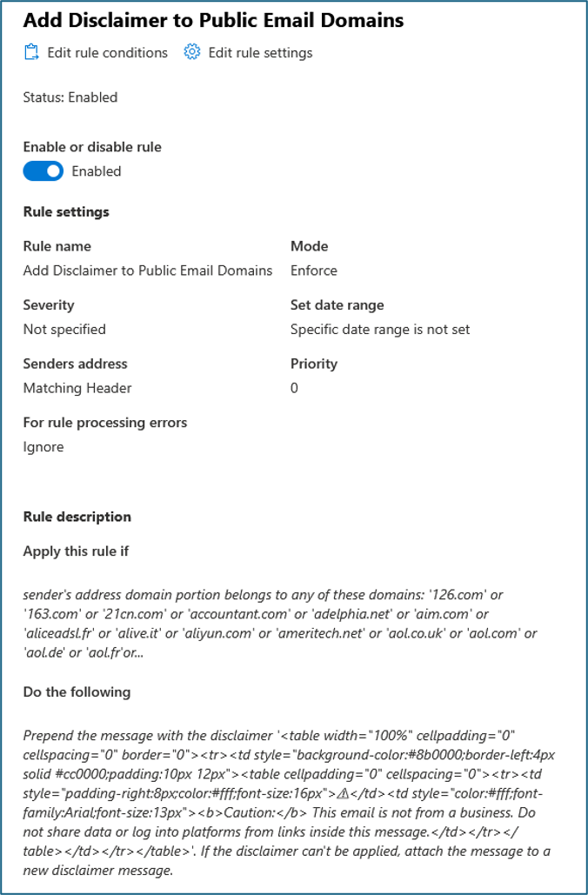Click the Do the following heading
The width and height of the screenshot is (588, 895).
(77, 691)
